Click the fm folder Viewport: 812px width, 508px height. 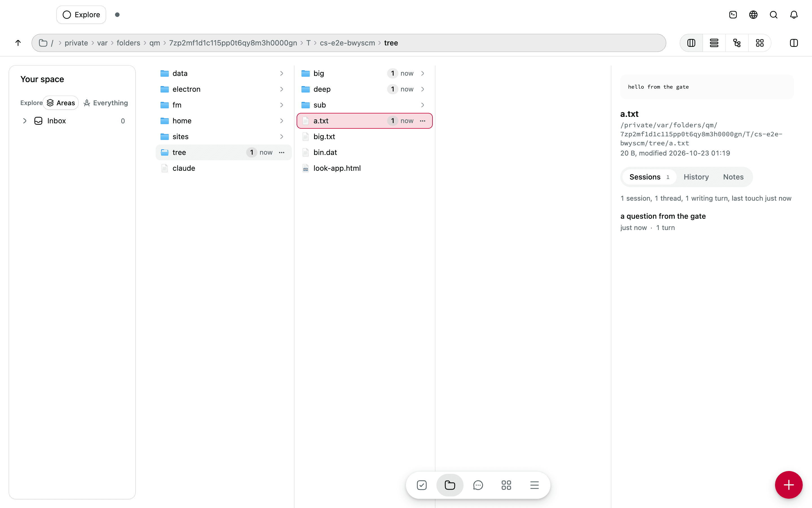click(x=224, y=105)
